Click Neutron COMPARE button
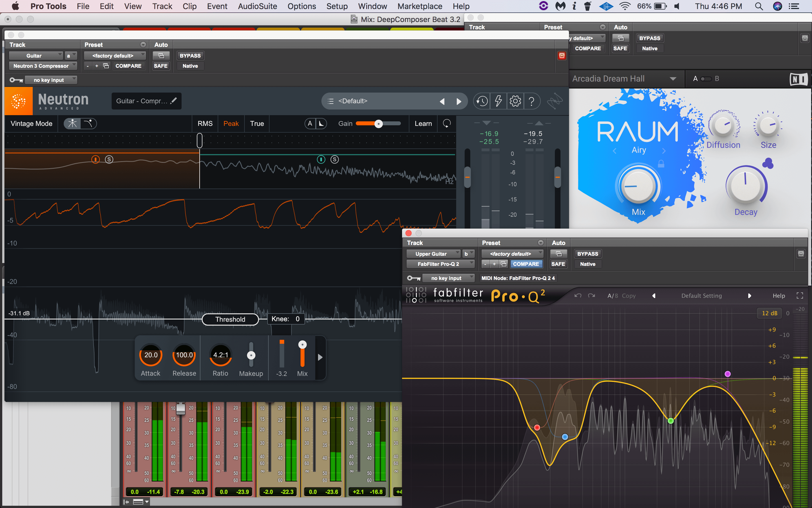 coord(128,66)
